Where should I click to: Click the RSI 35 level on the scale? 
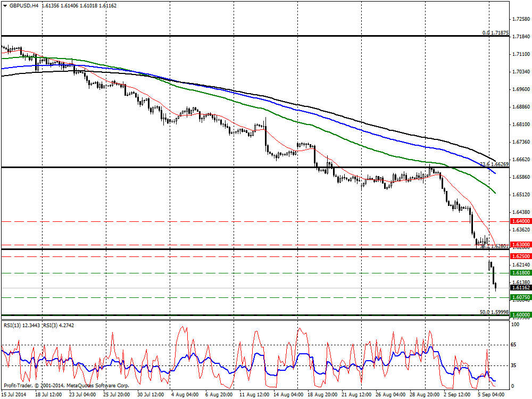pyautogui.click(x=514, y=365)
